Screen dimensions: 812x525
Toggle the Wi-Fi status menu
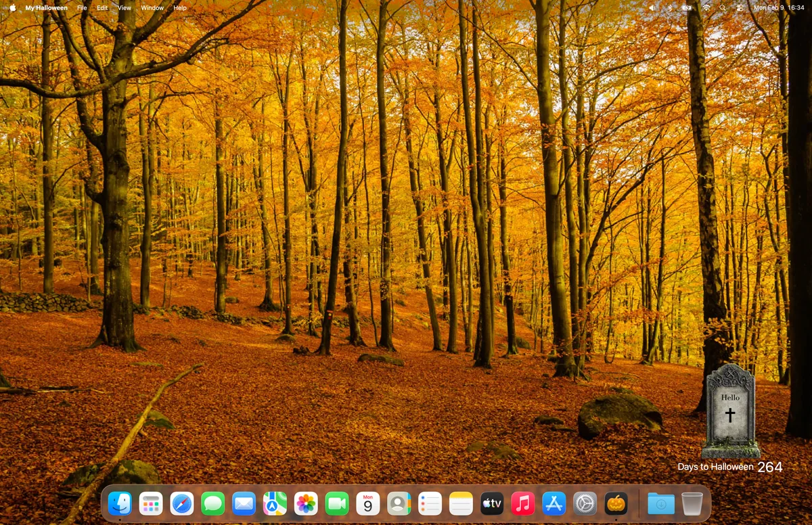[706, 7]
